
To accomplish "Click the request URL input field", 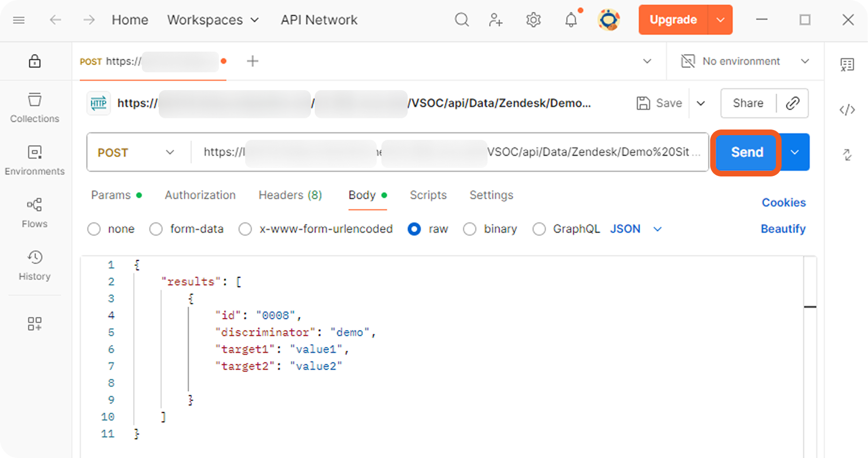I will point(451,153).
